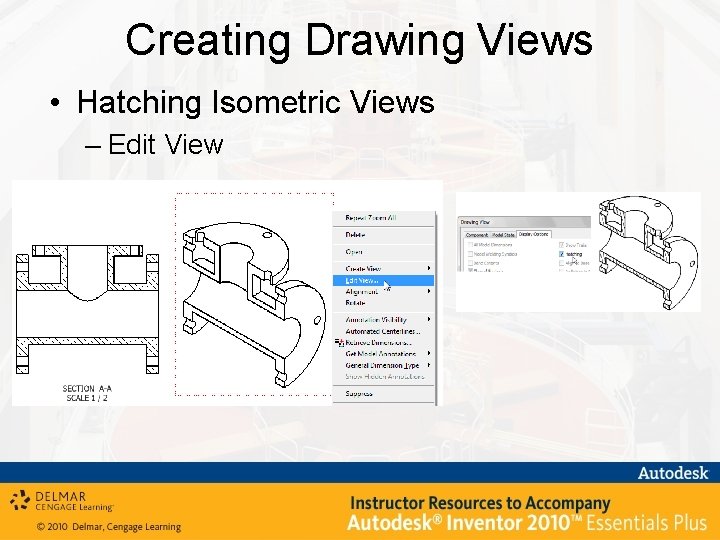
Task: Click the Autodesk logo text
Action: tap(673, 472)
